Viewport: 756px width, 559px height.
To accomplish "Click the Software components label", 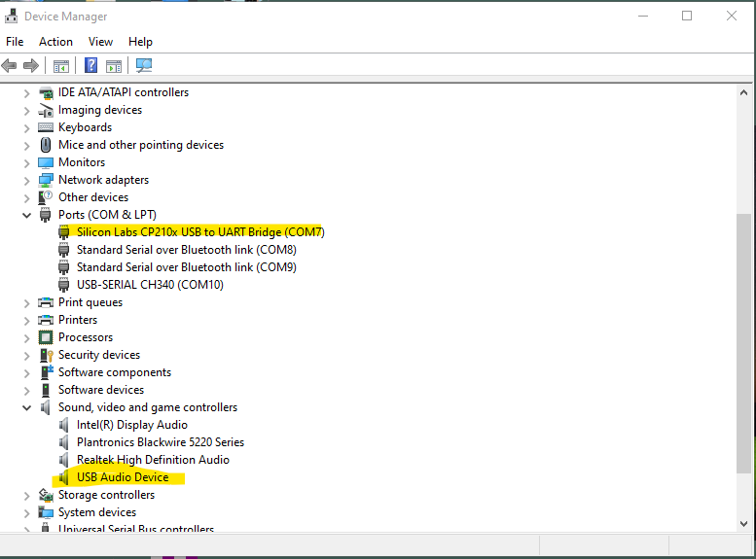I will point(115,372).
